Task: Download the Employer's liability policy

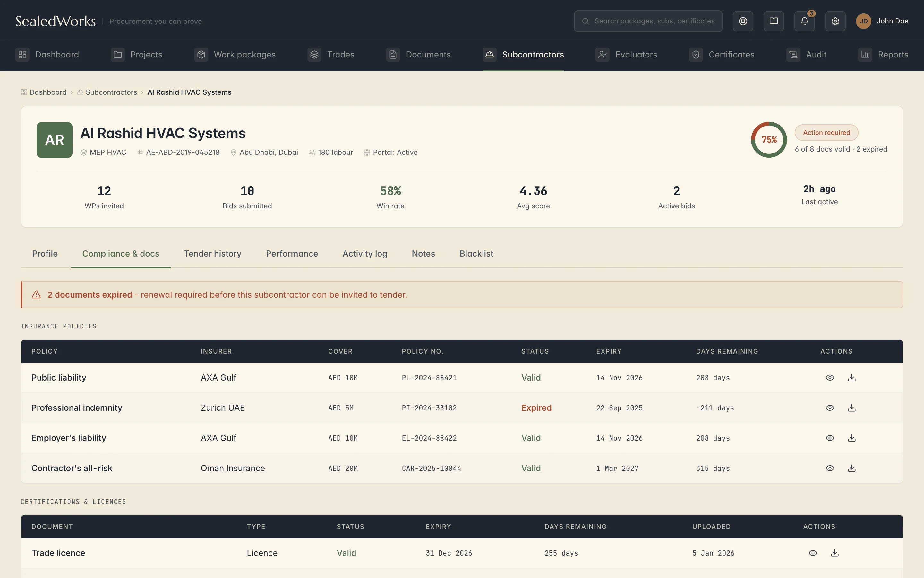Action: tap(851, 438)
